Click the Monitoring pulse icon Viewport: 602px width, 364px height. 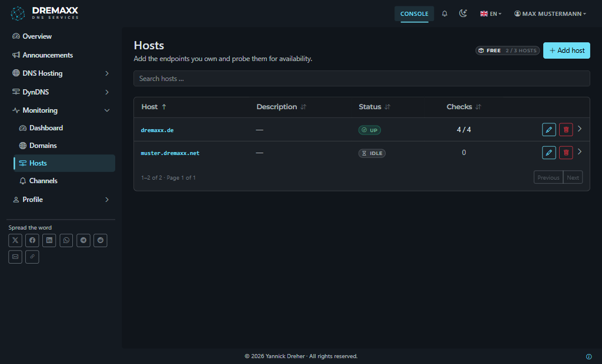16,110
